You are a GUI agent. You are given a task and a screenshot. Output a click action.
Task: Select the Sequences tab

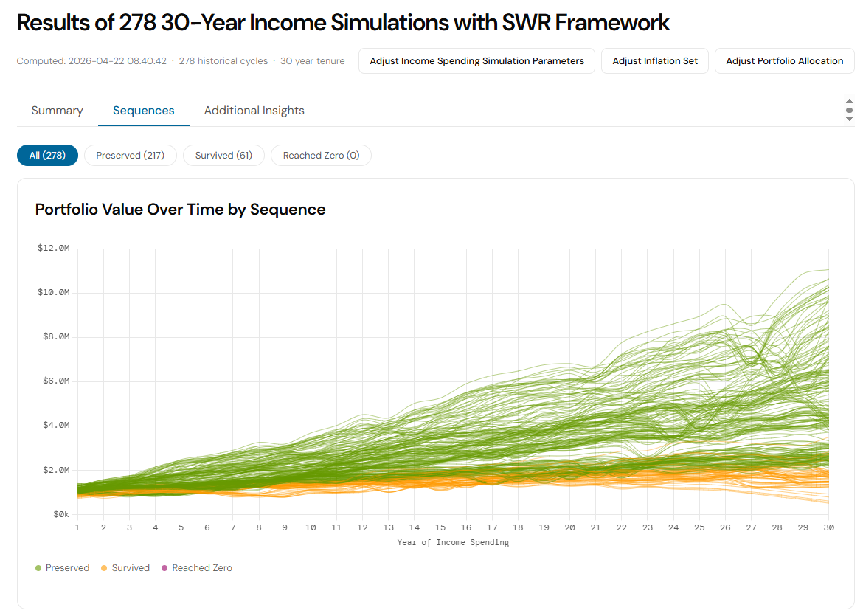tap(143, 111)
